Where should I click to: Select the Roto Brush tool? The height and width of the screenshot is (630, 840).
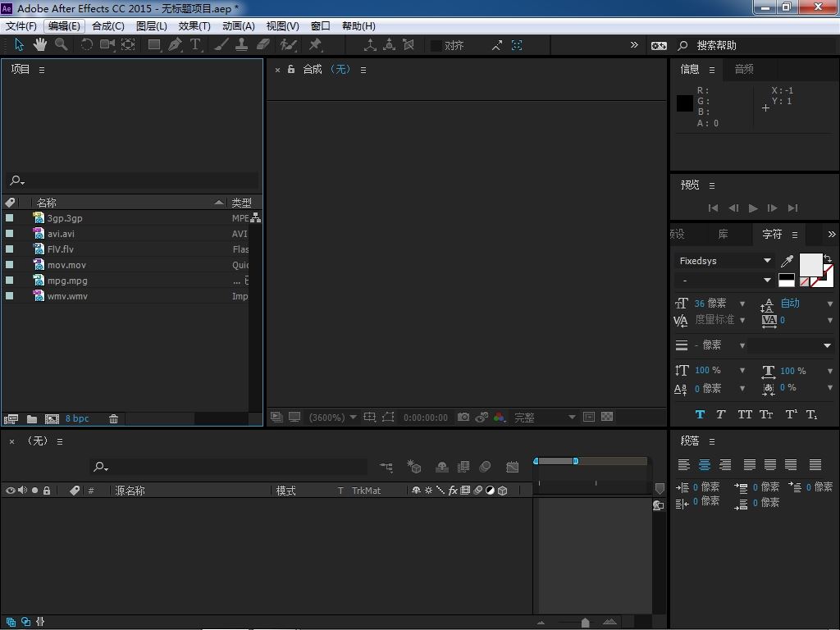tap(288, 45)
